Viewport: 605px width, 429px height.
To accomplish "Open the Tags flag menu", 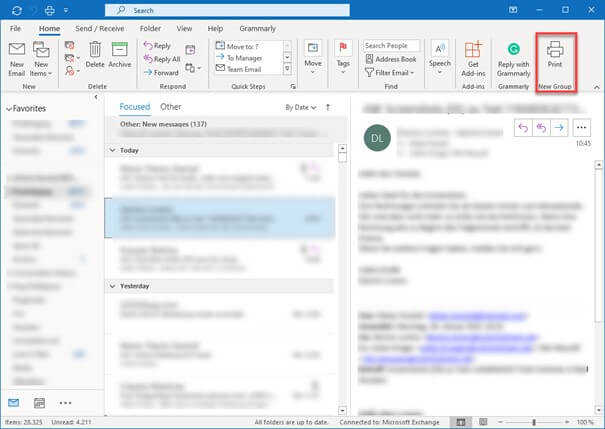I will 343,58.
